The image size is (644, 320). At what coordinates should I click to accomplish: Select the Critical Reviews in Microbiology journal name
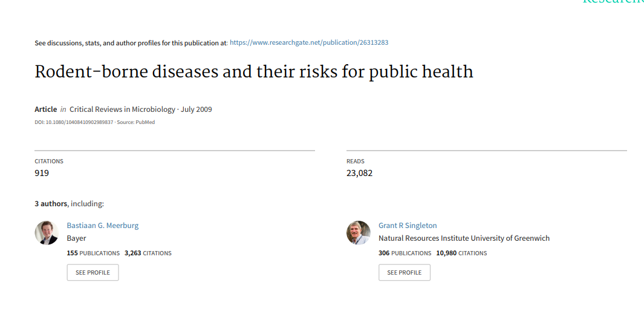coord(122,109)
